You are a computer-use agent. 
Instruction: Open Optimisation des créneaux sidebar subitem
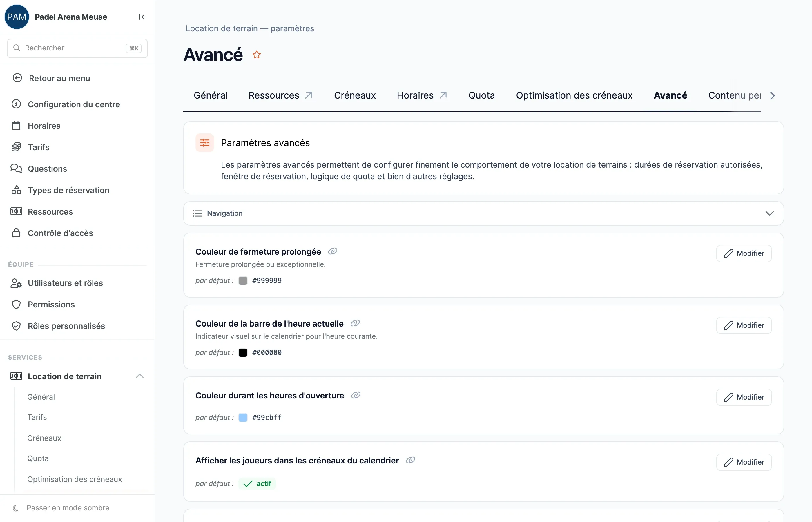[x=75, y=479]
